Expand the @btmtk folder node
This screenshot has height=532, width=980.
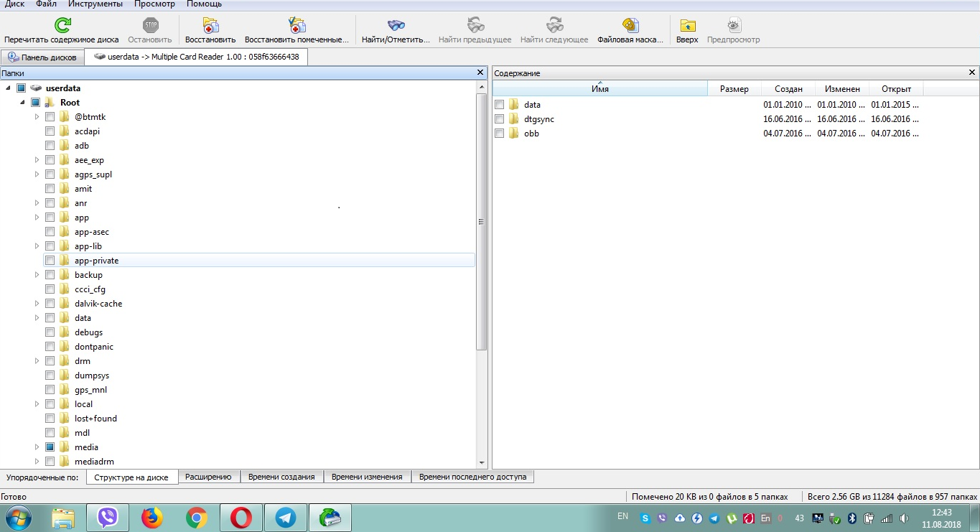click(x=37, y=117)
